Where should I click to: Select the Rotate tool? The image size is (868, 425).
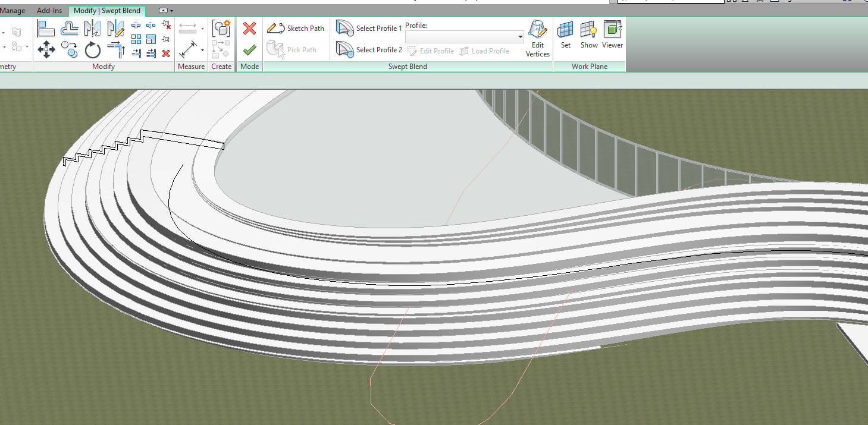pos(92,50)
